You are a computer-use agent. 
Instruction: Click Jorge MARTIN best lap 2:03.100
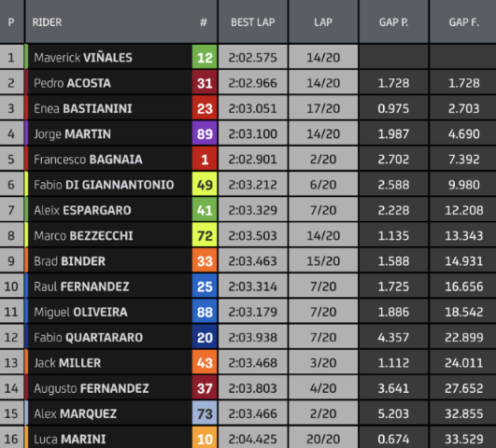coord(253,133)
